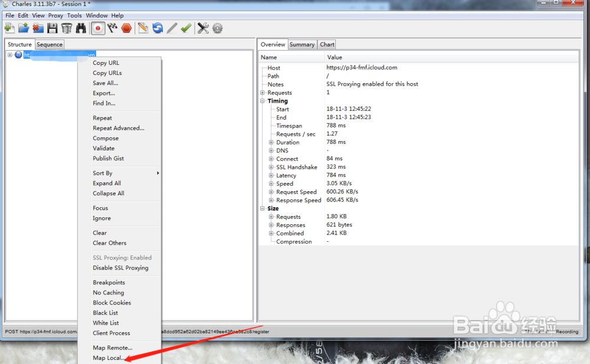590x364 pixels.
Task: Expand the SSL Handshake row
Action: click(271, 167)
